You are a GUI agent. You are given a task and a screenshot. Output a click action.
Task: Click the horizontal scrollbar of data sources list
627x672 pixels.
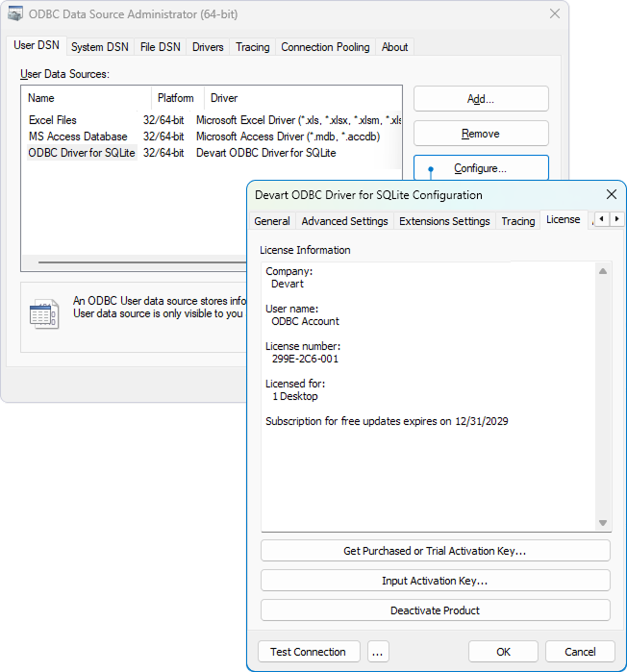134,262
